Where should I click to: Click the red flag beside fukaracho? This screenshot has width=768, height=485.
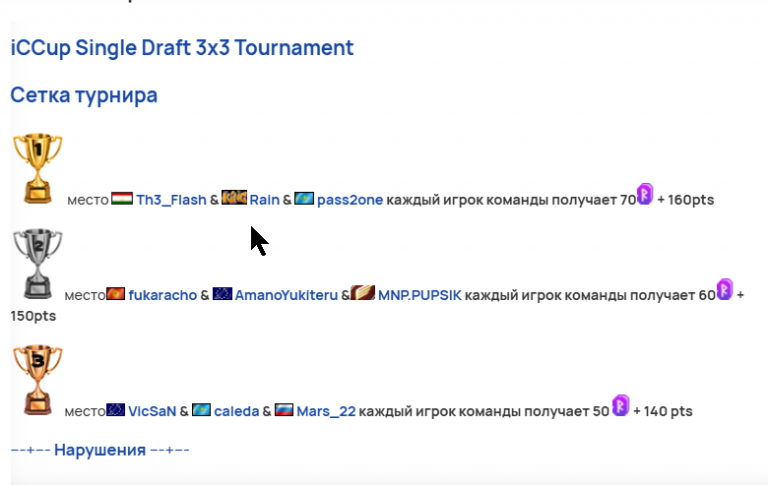(x=116, y=293)
